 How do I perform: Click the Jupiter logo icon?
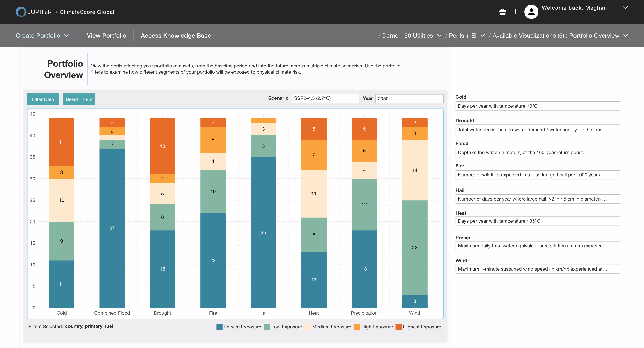(21, 12)
